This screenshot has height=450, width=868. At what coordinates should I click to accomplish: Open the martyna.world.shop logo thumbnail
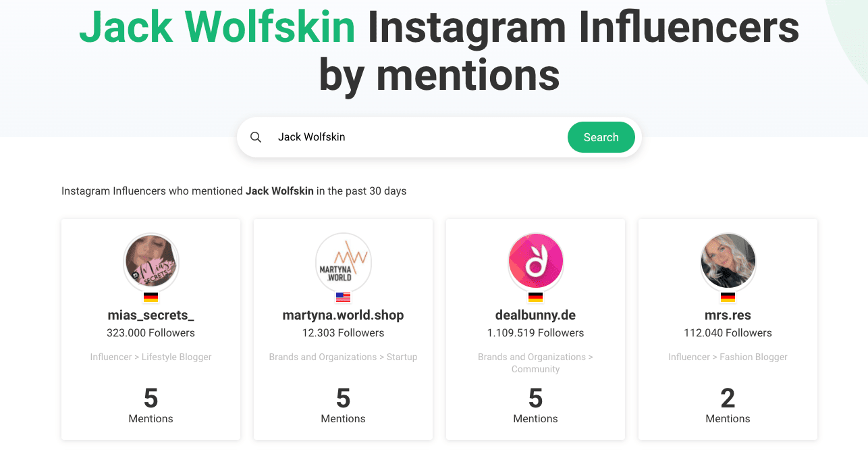click(343, 262)
